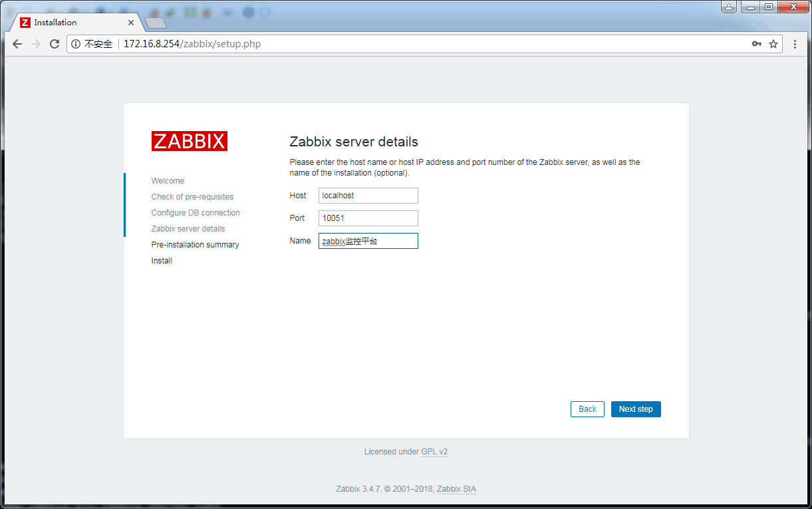Open the saved passwords key icon
The width and height of the screenshot is (812, 509).
tap(757, 44)
